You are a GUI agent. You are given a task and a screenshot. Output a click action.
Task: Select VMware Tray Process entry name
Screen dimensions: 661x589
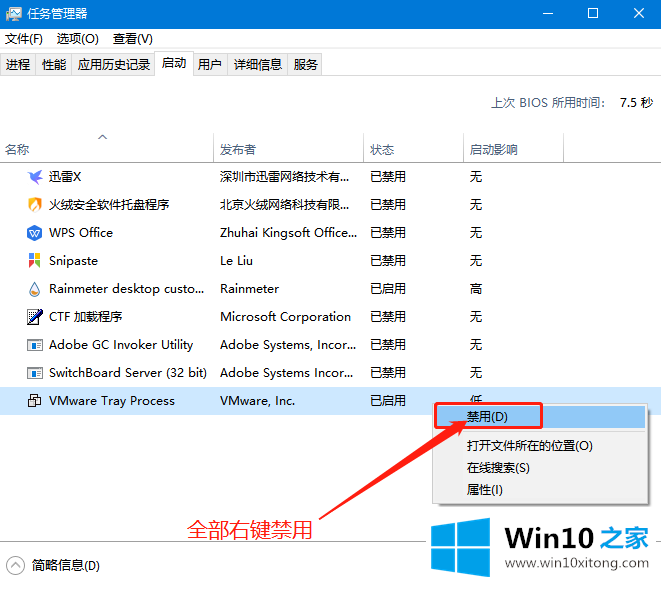pos(112,401)
